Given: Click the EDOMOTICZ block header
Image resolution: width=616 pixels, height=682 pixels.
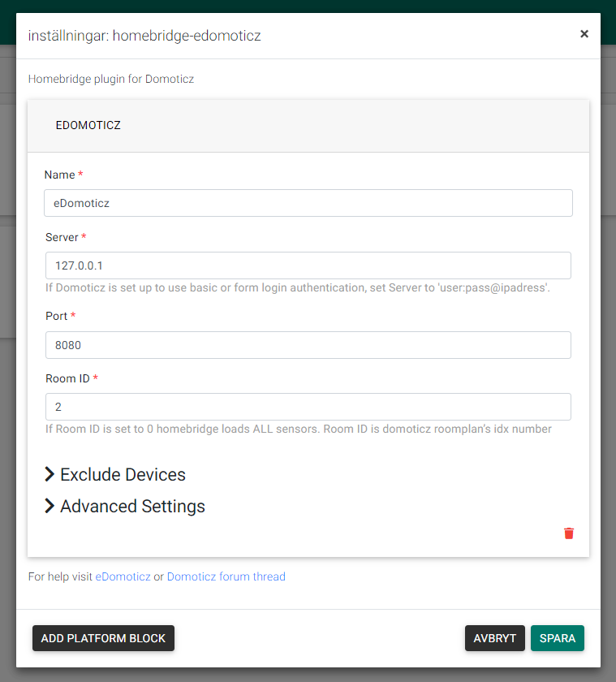Looking at the screenshot, I should click(x=308, y=126).
